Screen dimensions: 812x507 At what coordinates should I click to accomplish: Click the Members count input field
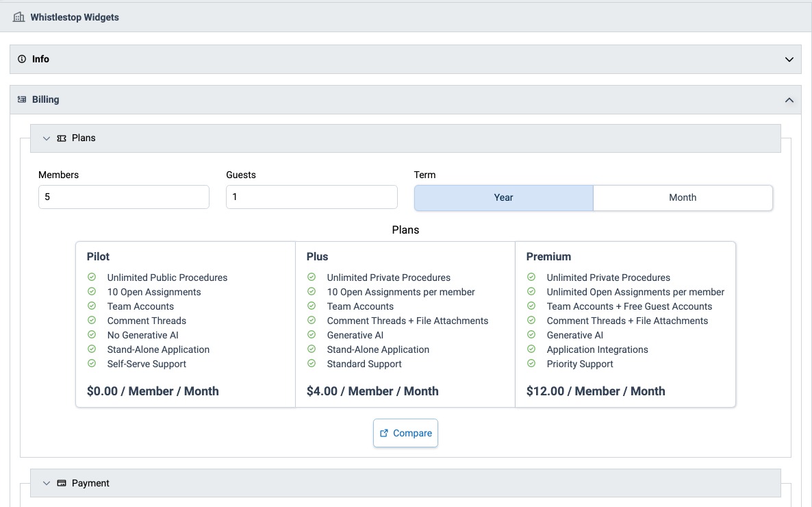tap(124, 197)
